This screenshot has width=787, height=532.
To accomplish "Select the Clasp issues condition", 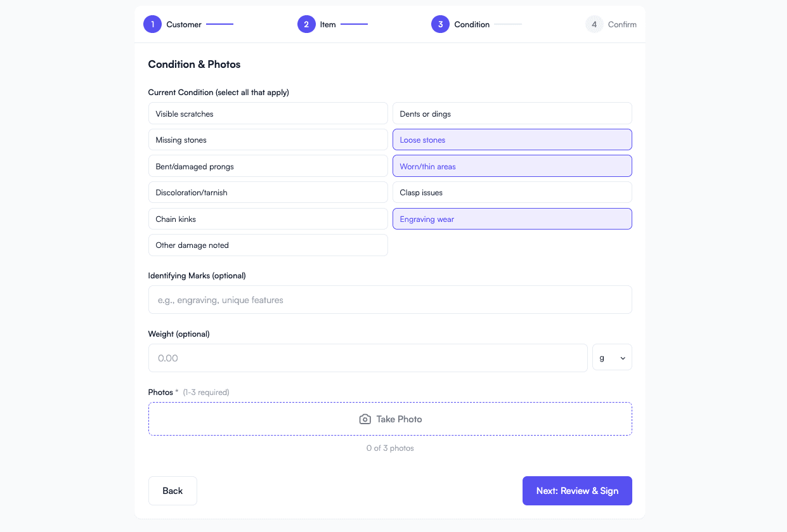I will [512, 192].
